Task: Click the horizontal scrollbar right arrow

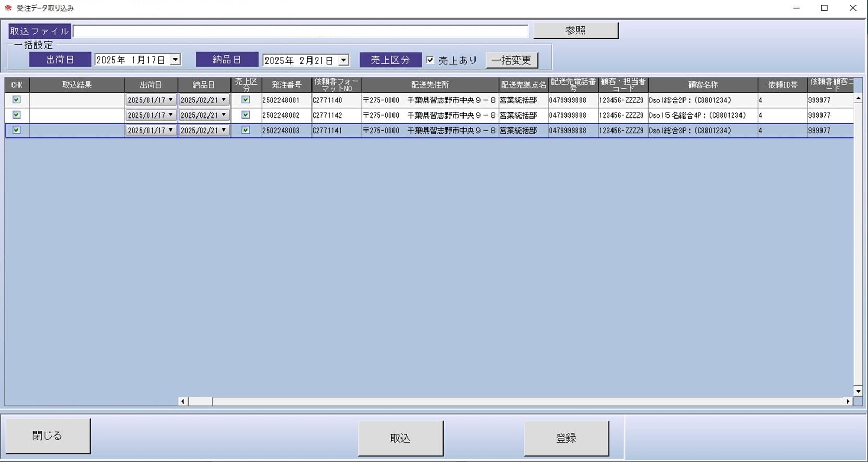Action: pyautogui.click(x=848, y=401)
